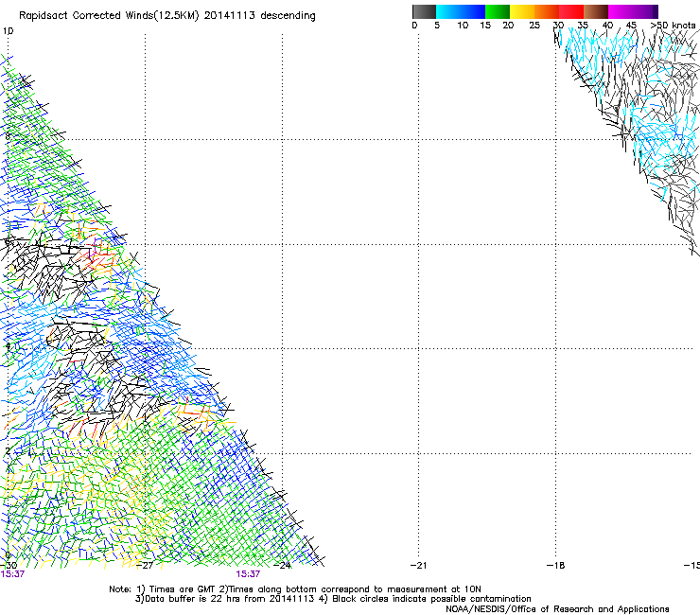The height and width of the screenshot is (615, 700).
Task: Click the chart title "Rapidscat Corrected Winds(12.5KM)"
Action: pyautogui.click(x=109, y=16)
